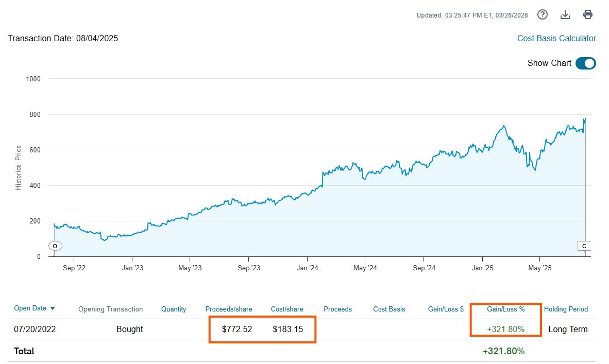
Task: Click the 'O' open marker on chart
Action: click(55, 246)
